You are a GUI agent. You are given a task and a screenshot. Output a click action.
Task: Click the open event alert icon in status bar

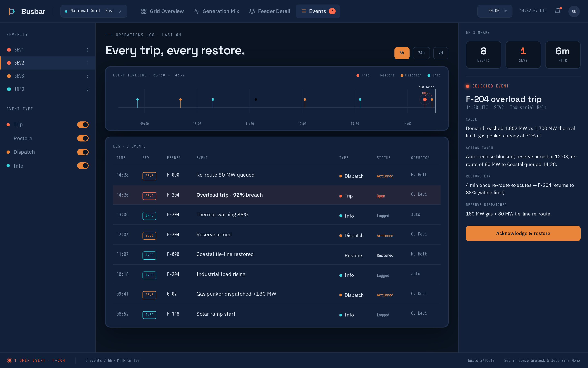coord(9,360)
